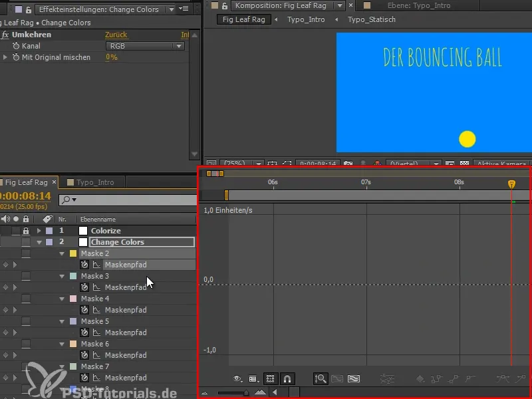
Task: Toggle the fx switch of Umkehren effect
Action: (x=5, y=35)
